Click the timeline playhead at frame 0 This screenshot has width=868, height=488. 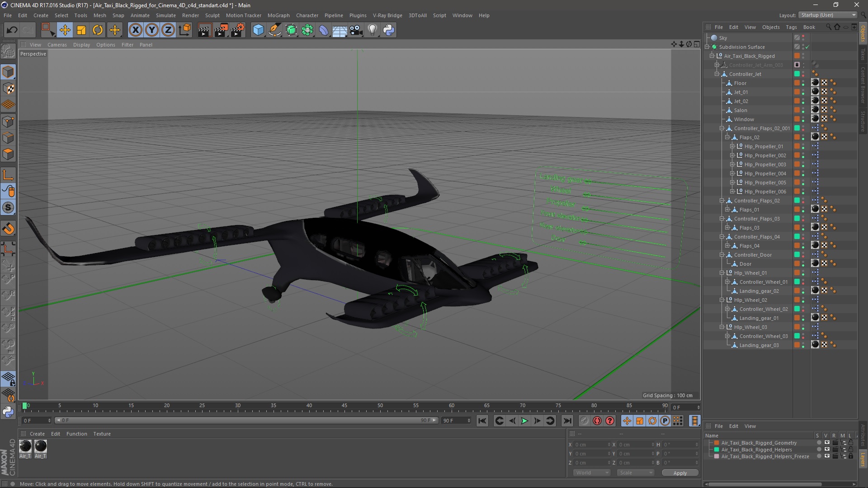point(25,406)
